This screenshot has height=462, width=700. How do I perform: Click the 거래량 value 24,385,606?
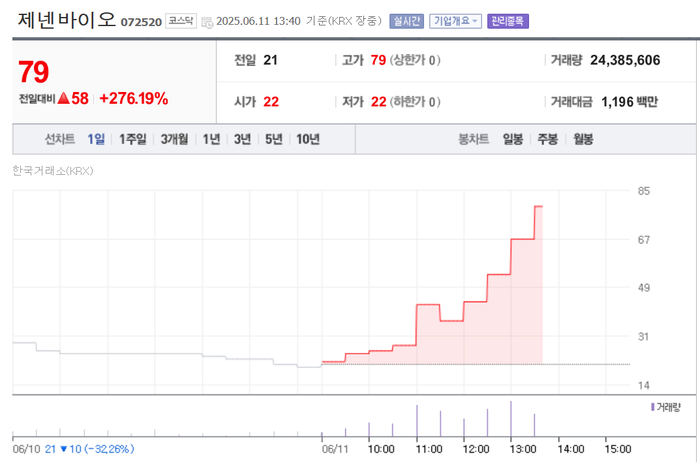point(625,60)
